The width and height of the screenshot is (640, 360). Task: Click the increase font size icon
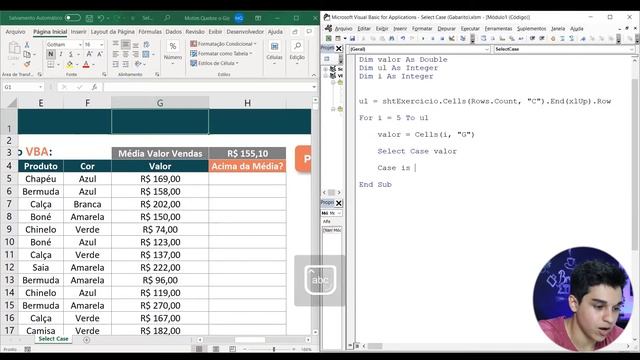(89, 54)
